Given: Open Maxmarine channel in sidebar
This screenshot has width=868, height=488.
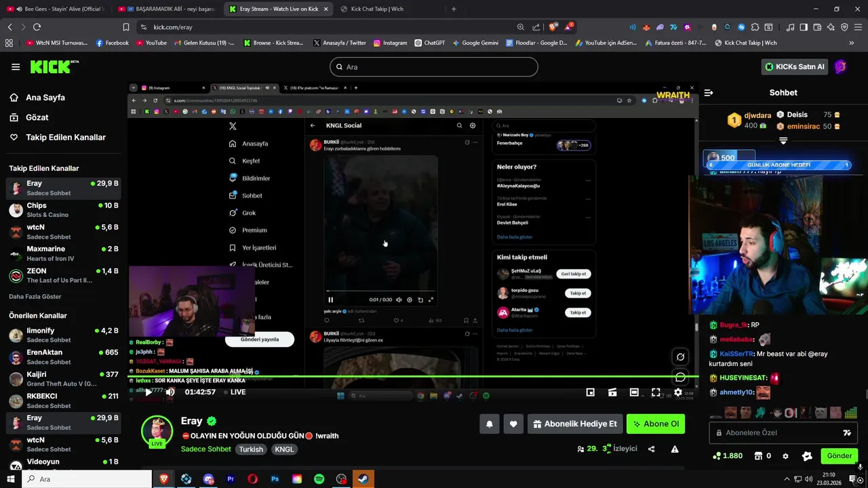Looking at the screenshot, I should pos(64,253).
